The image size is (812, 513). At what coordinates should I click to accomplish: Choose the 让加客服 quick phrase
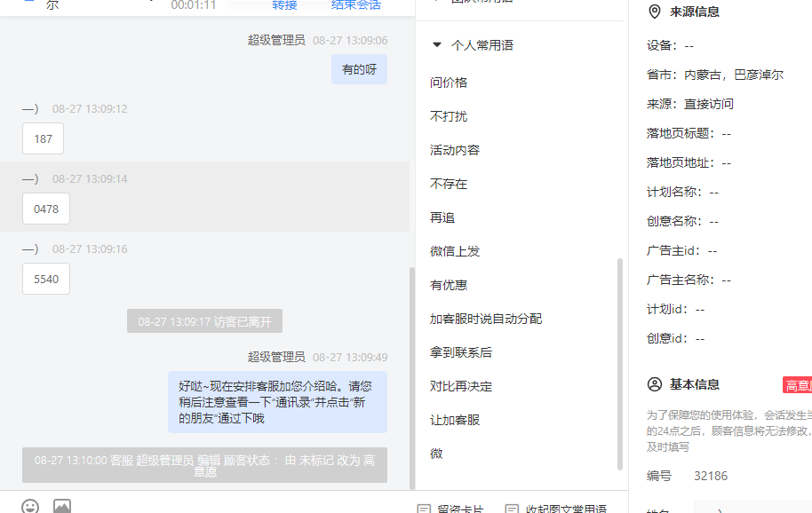click(455, 420)
